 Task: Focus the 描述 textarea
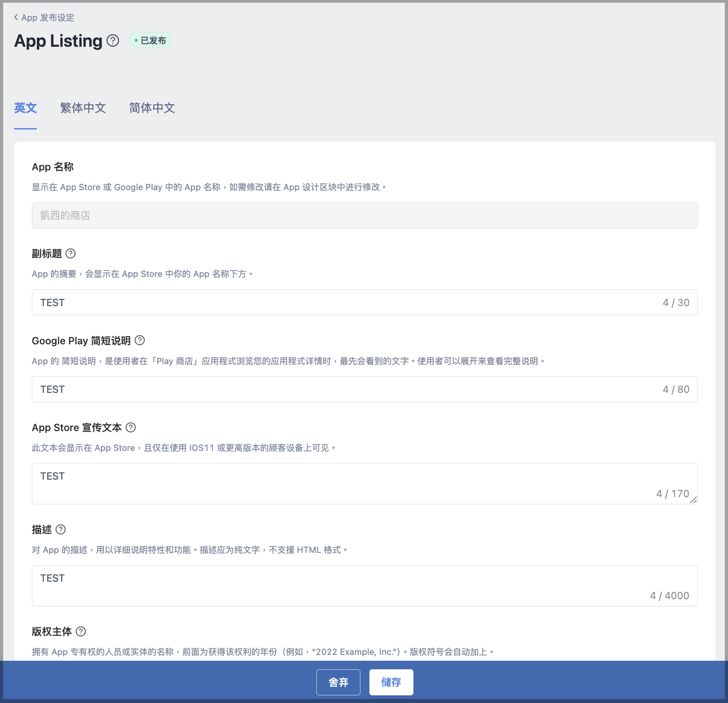tap(364, 586)
